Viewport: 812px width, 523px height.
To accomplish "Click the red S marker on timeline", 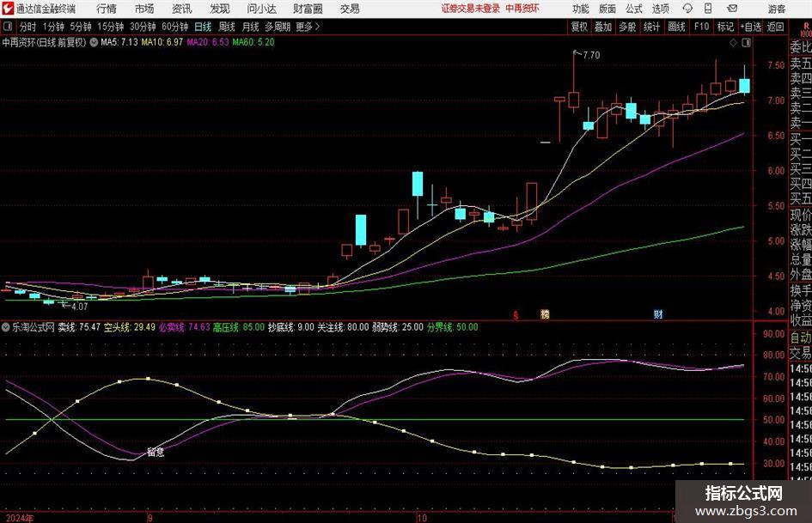I will point(516,315).
